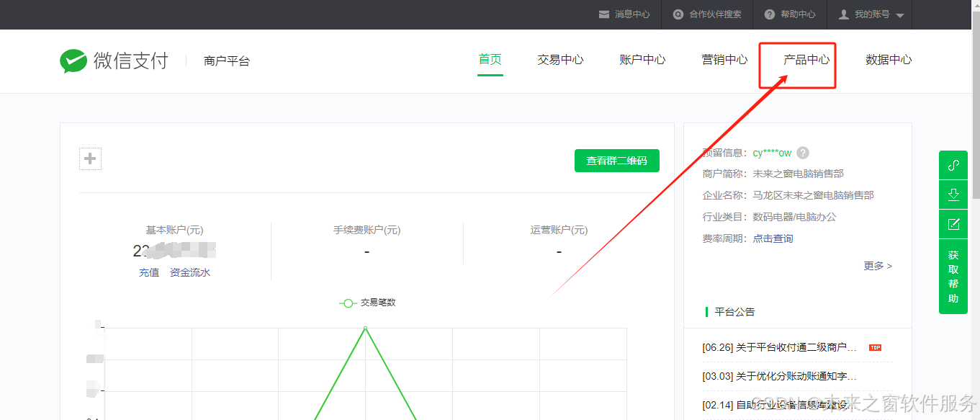Image resolution: width=980 pixels, height=420 pixels.
Task: Open the 获取帮助 side button
Action: point(953,277)
